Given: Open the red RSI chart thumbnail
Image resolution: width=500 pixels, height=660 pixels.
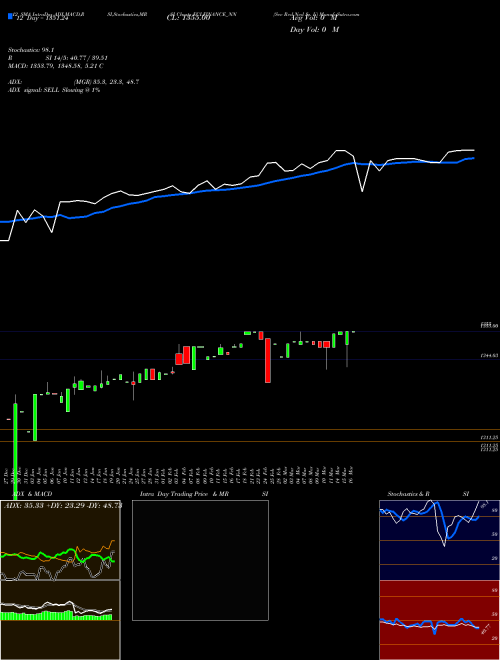Looking at the screenshot, I should click(439, 620).
